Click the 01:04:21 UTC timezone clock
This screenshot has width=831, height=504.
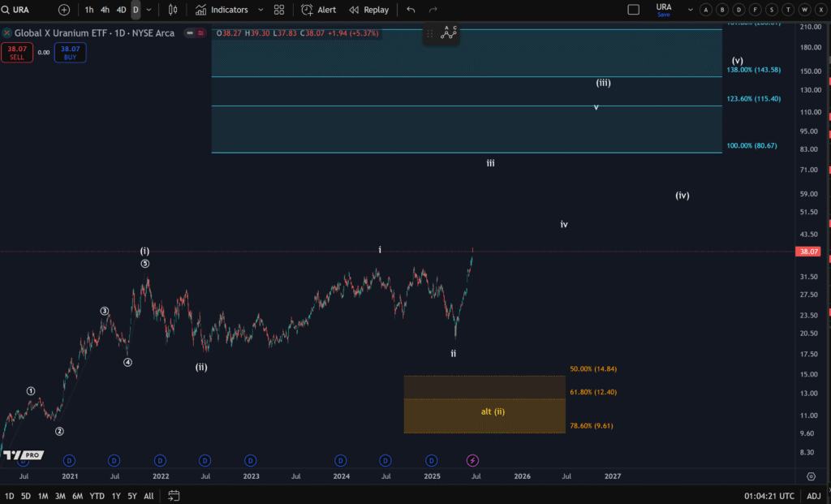769,496
